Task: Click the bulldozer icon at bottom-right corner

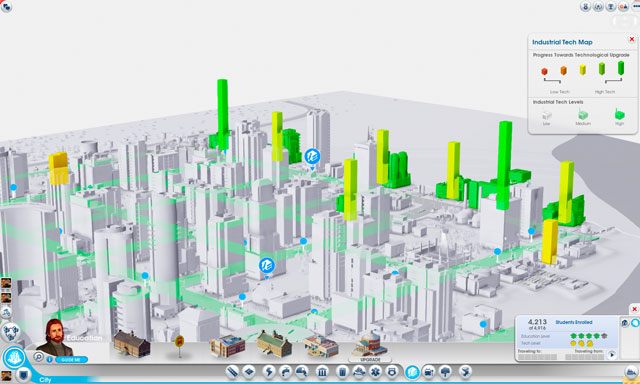Action: point(631,372)
